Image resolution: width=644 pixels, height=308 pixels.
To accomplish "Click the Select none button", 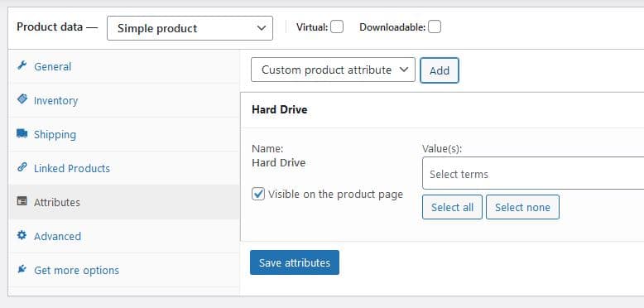I will (x=522, y=207).
